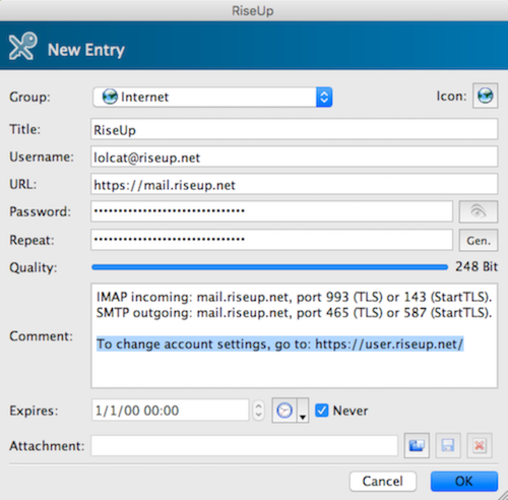Click into the Username field
Viewport: 508px width, 500px height.
click(x=294, y=157)
